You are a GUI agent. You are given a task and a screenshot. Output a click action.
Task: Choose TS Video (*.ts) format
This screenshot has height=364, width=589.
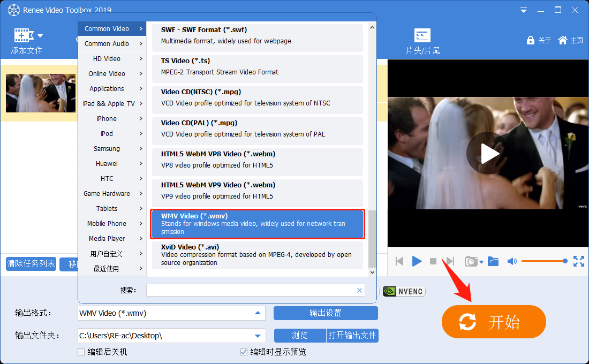click(258, 69)
